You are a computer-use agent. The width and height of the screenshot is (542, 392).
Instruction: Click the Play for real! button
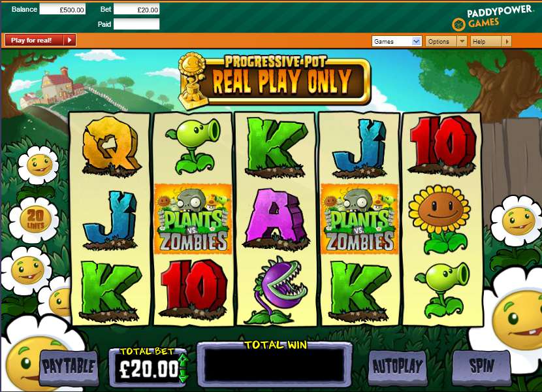tap(40, 40)
